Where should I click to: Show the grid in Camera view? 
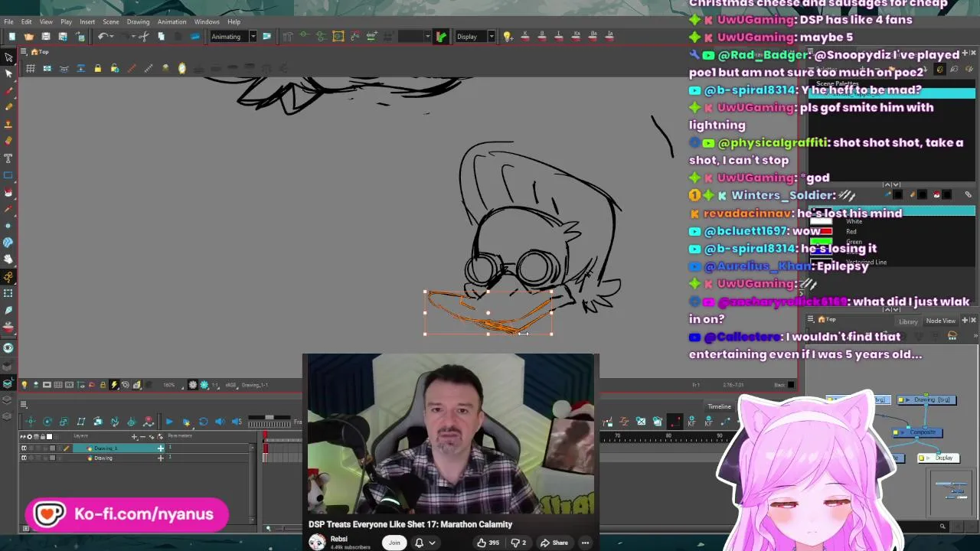tap(31, 68)
